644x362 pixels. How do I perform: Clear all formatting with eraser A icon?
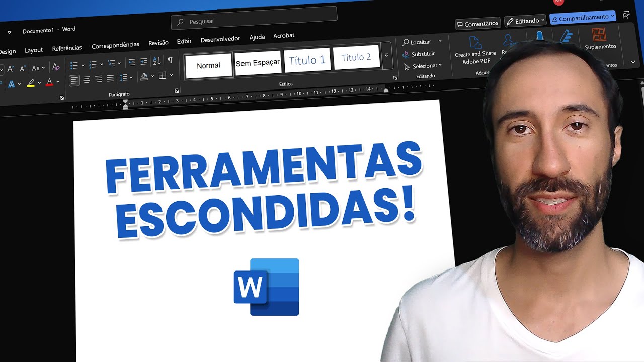(x=56, y=67)
